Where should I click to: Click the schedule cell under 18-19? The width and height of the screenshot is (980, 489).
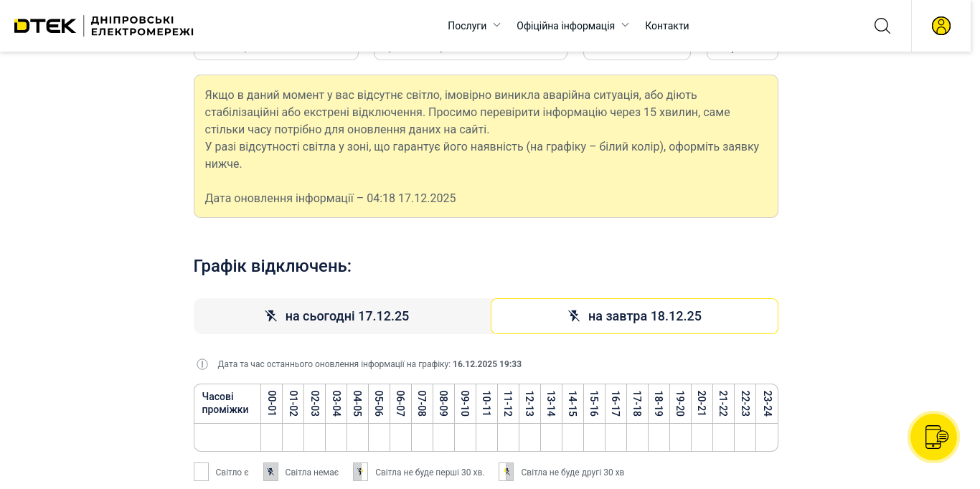(659, 437)
